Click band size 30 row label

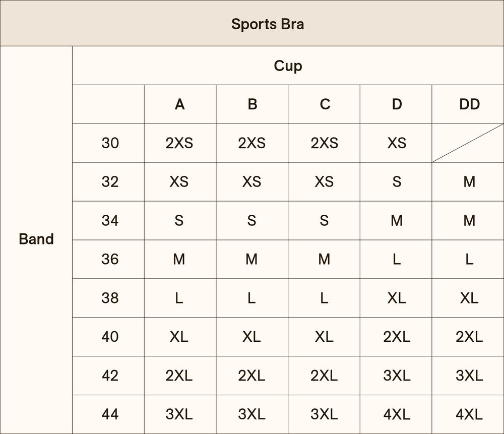(x=110, y=143)
